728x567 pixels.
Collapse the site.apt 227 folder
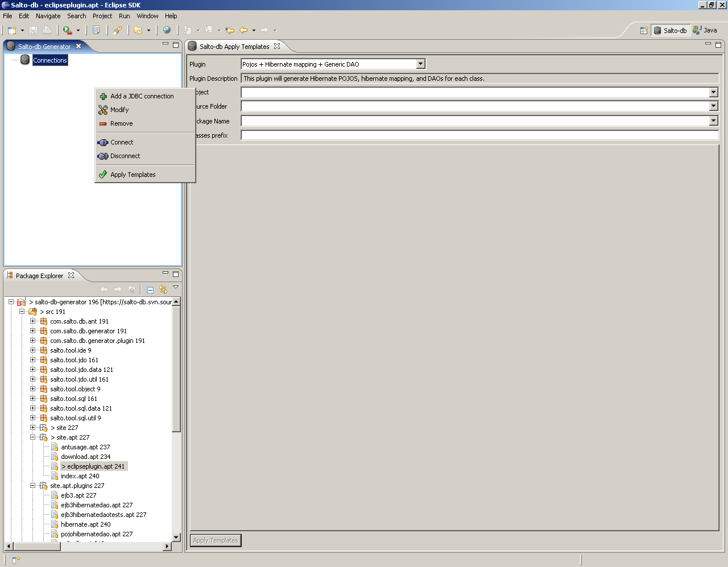point(33,437)
